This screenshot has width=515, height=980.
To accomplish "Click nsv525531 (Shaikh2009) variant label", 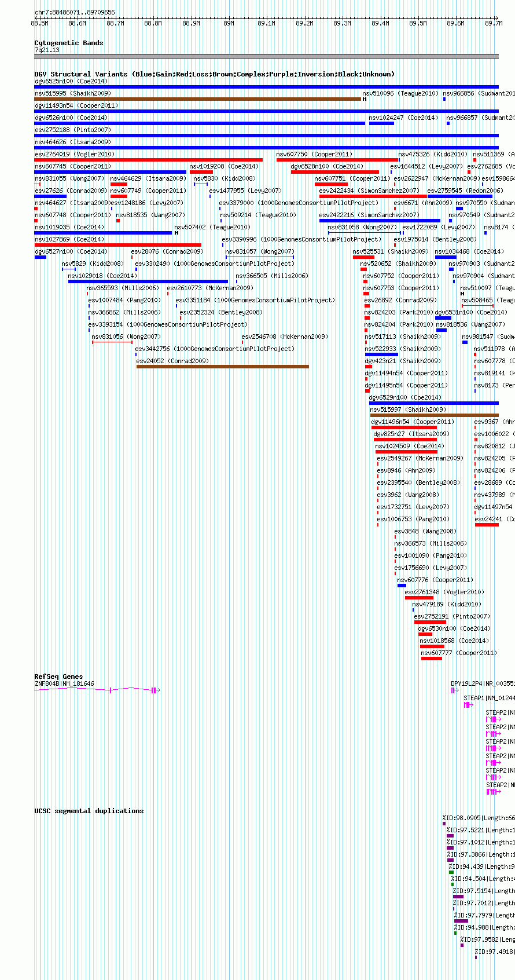I will pos(391,251).
